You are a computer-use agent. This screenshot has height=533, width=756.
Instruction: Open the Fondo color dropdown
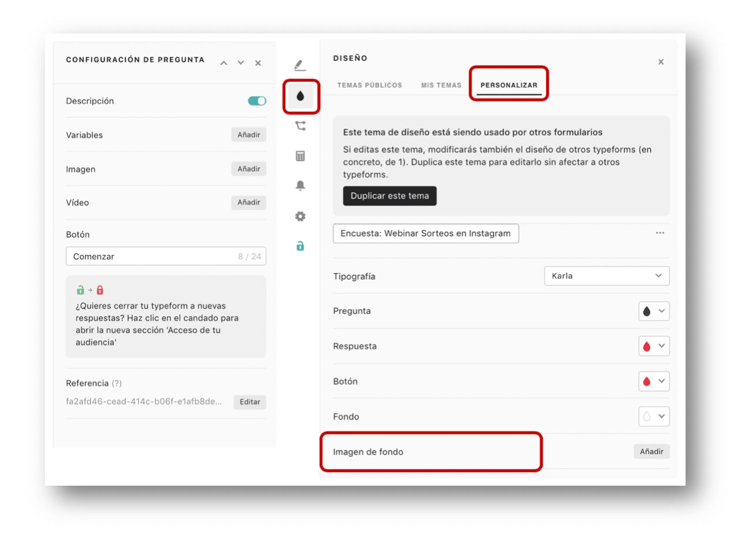pos(654,416)
